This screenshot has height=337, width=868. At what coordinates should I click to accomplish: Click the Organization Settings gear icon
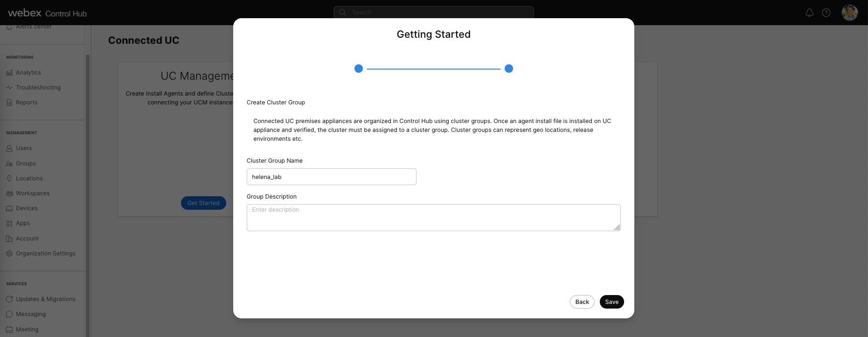[x=9, y=254]
